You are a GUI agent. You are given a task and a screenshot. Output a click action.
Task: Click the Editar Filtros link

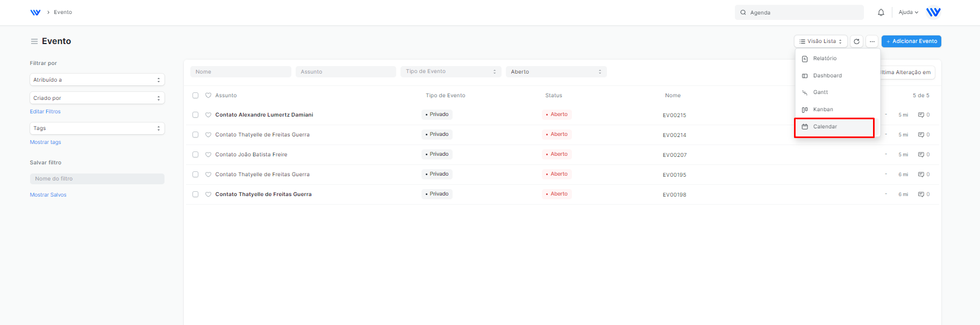point(45,112)
